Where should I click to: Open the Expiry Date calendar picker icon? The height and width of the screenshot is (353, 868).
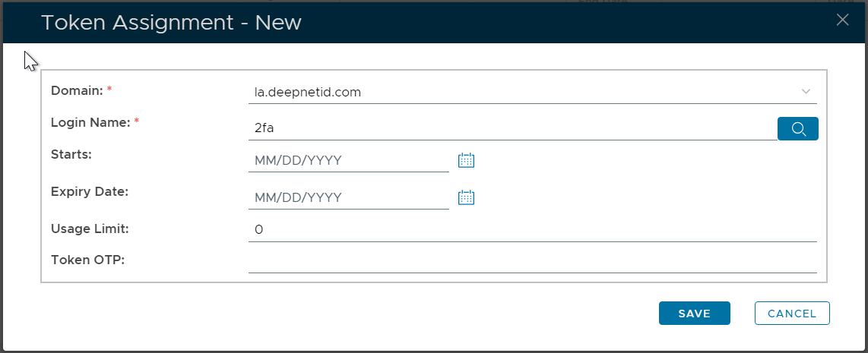(x=466, y=197)
